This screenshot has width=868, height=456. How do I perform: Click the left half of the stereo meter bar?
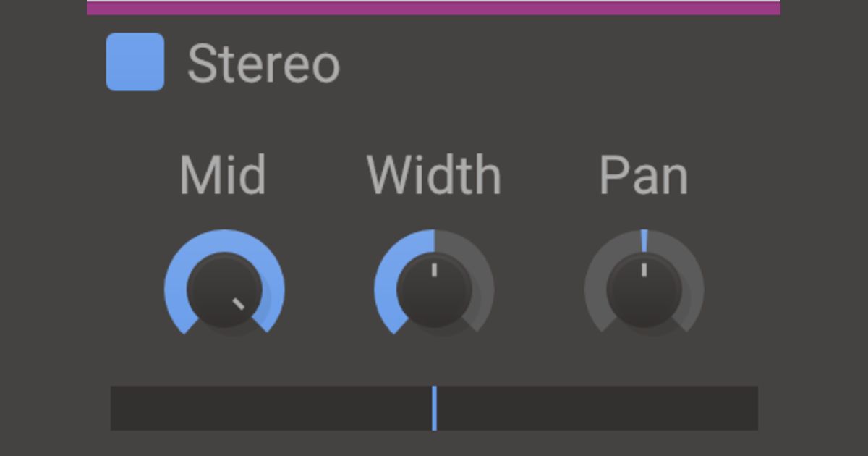[271, 408]
